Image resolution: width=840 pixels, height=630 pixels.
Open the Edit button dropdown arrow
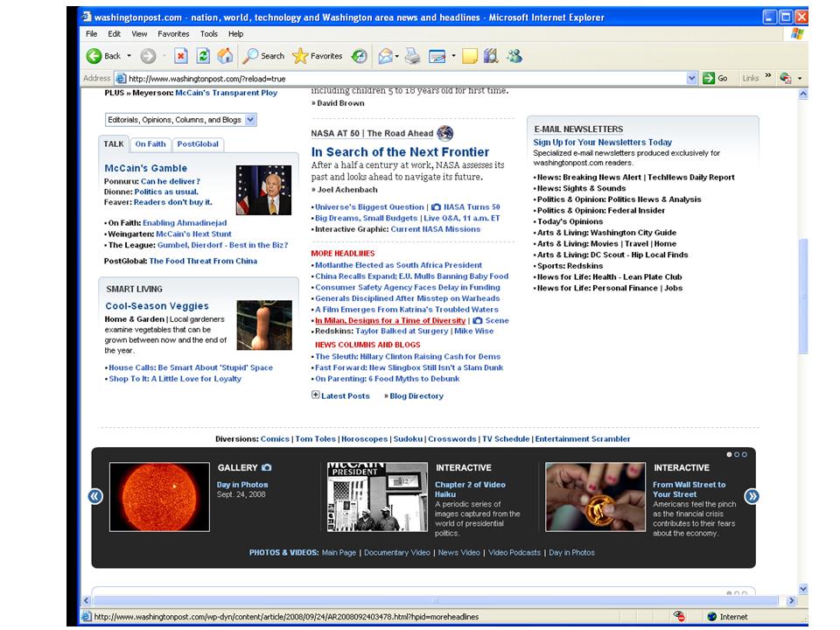coord(453,56)
